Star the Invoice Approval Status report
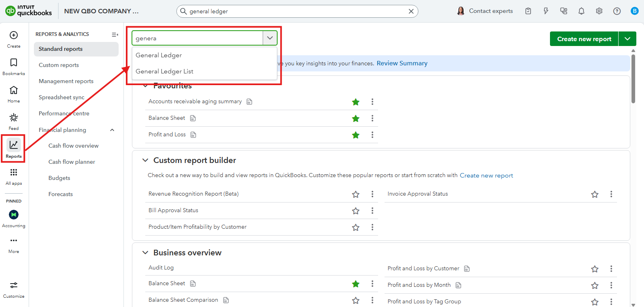Viewport: 644px width, 307px height. (594, 194)
